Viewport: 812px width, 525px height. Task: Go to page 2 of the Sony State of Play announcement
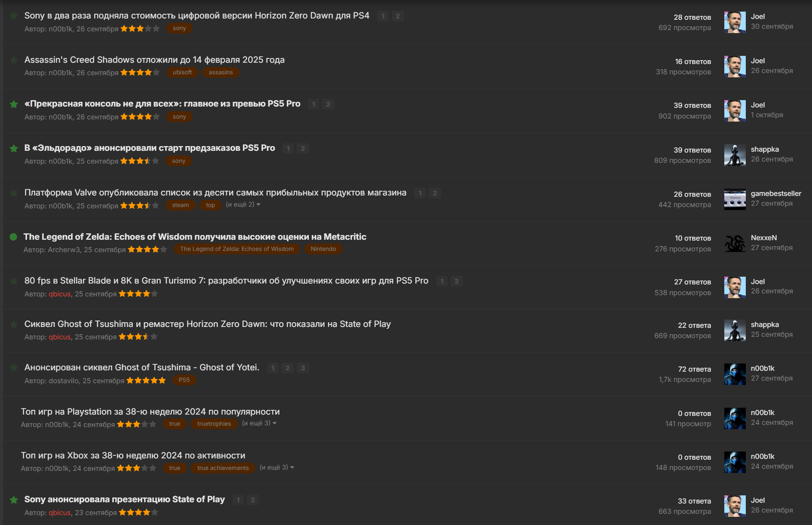pos(253,500)
